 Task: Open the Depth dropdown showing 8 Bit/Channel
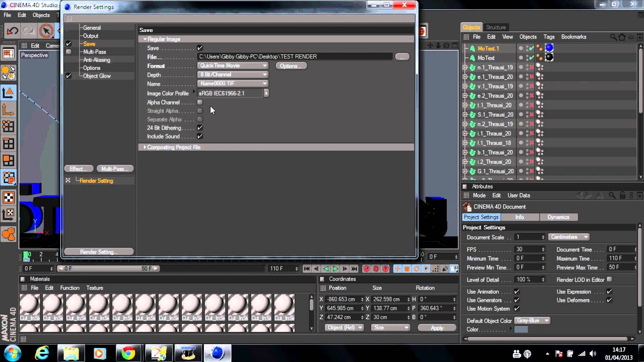tap(233, 75)
